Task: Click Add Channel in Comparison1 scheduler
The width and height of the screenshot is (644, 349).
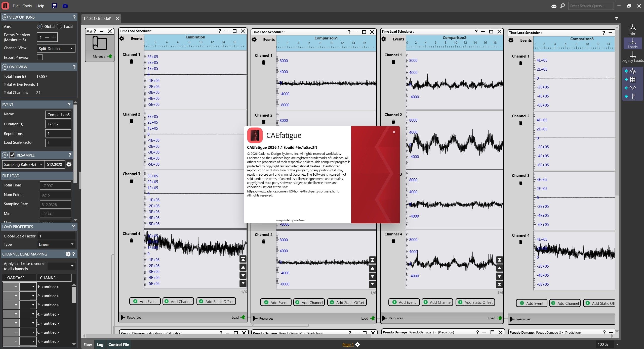Action: click(309, 303)
